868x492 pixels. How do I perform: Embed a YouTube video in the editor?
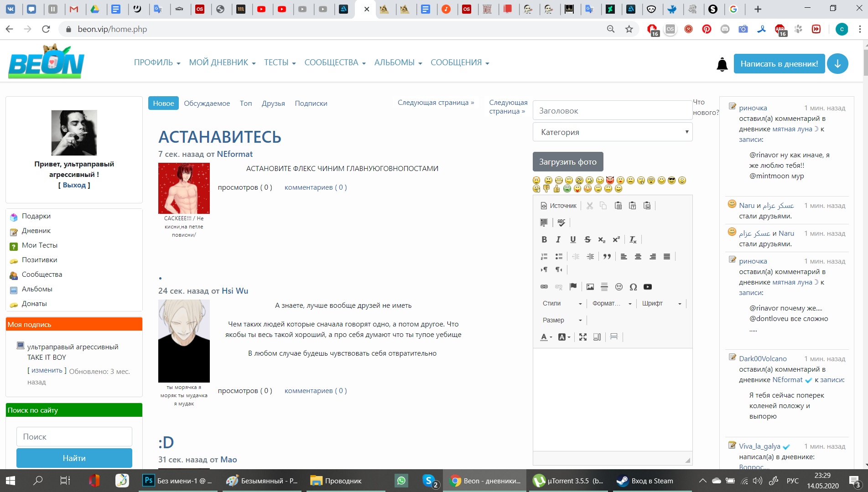648,287
